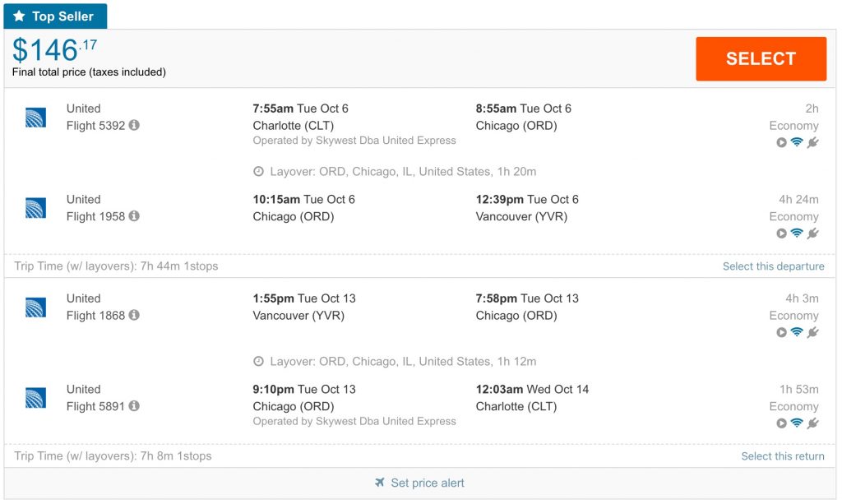
Task: Click United logo beside Flight 1868
Action: pos(35,307)
